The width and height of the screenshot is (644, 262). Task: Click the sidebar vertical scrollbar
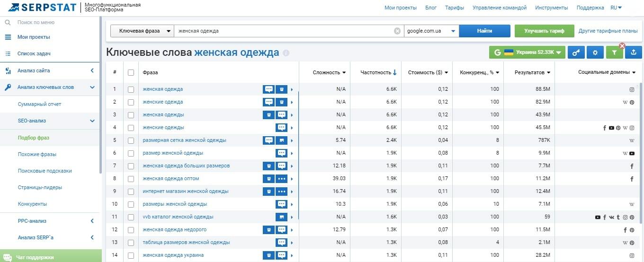pos(100,95)
